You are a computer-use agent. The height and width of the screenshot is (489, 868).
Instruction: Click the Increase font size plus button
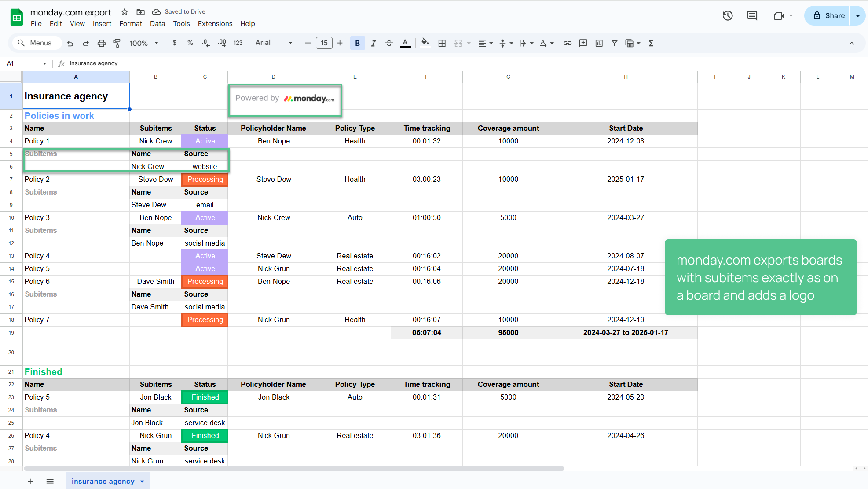pyautogui.click(x=340, y=43)
